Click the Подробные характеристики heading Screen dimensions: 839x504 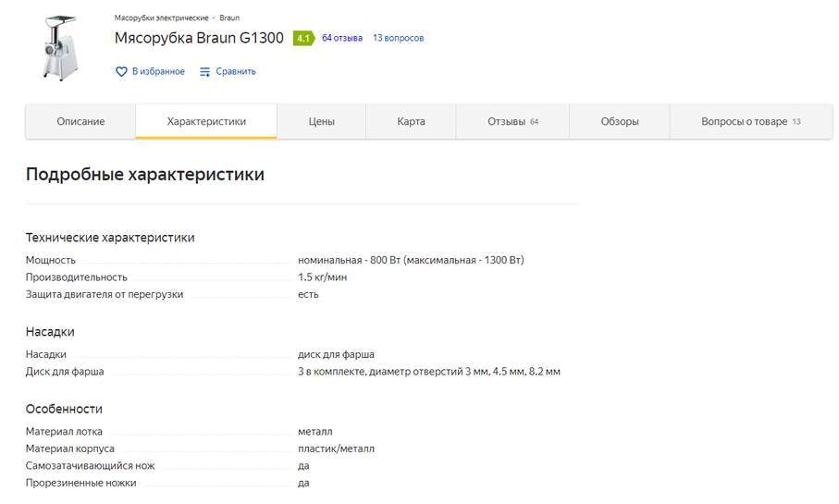pyautogui.click(x=145, y=174)
